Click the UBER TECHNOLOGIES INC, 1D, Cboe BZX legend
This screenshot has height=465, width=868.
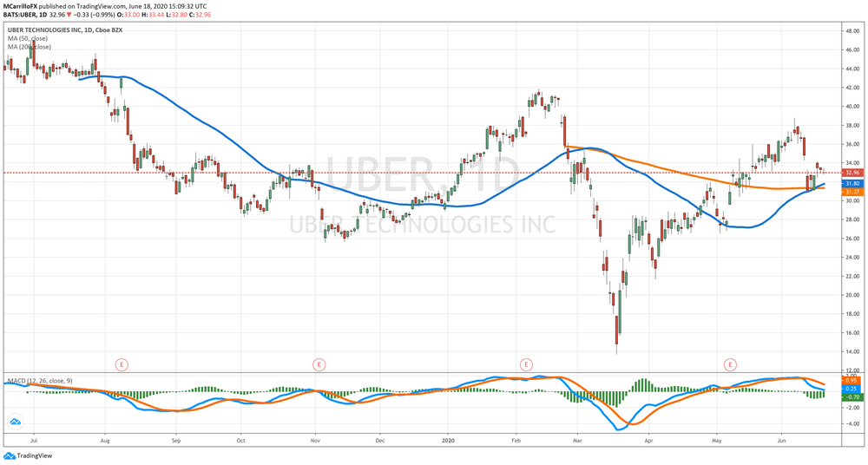65,29
